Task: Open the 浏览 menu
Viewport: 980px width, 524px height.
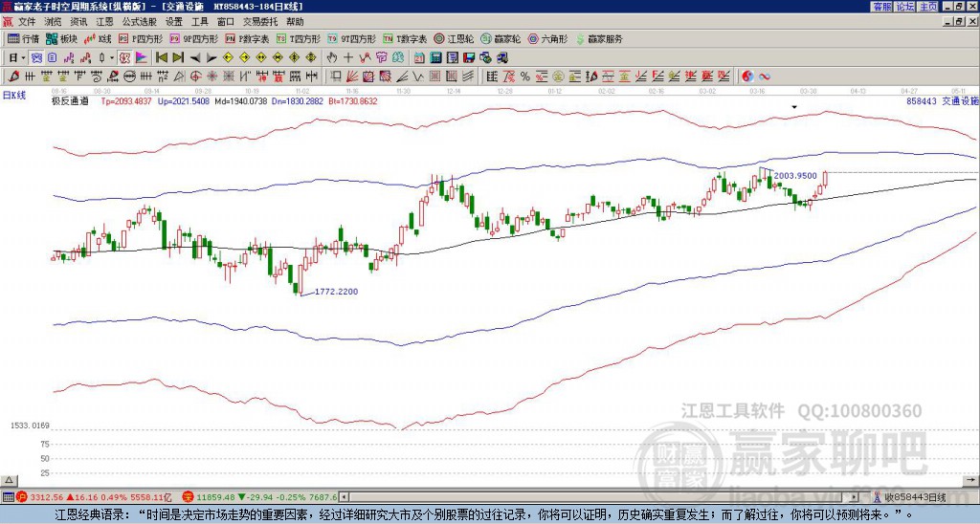Action: pyautogui.click(x=53, y=22)
